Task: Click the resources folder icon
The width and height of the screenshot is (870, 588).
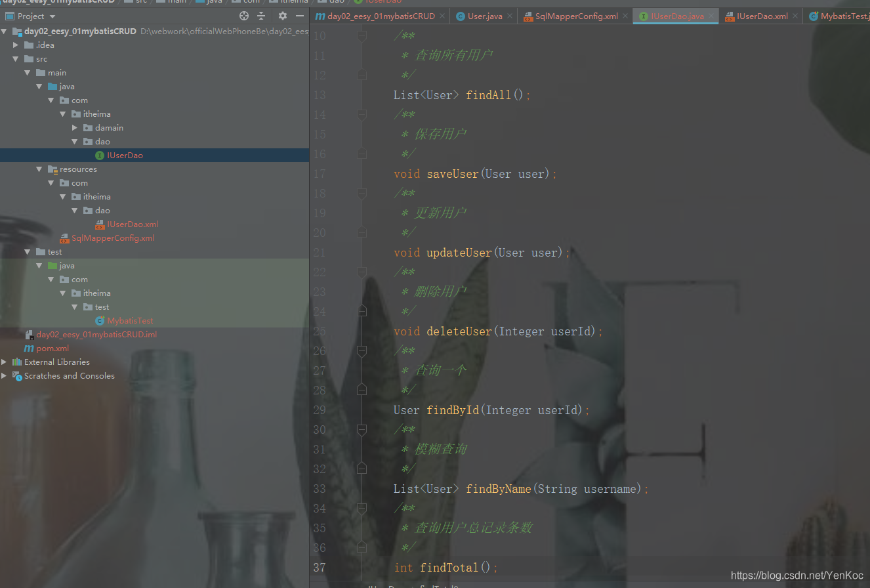Action: (52, 169)
